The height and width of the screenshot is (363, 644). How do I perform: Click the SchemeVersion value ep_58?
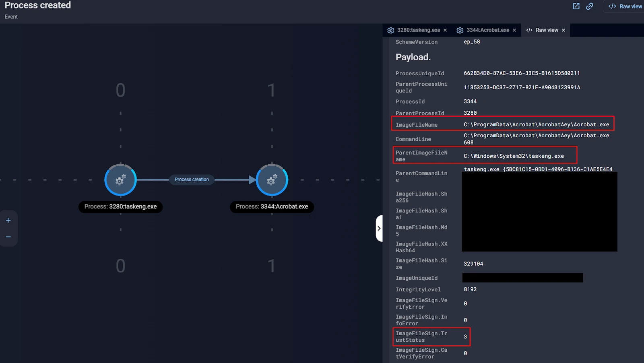coord(472,42)
